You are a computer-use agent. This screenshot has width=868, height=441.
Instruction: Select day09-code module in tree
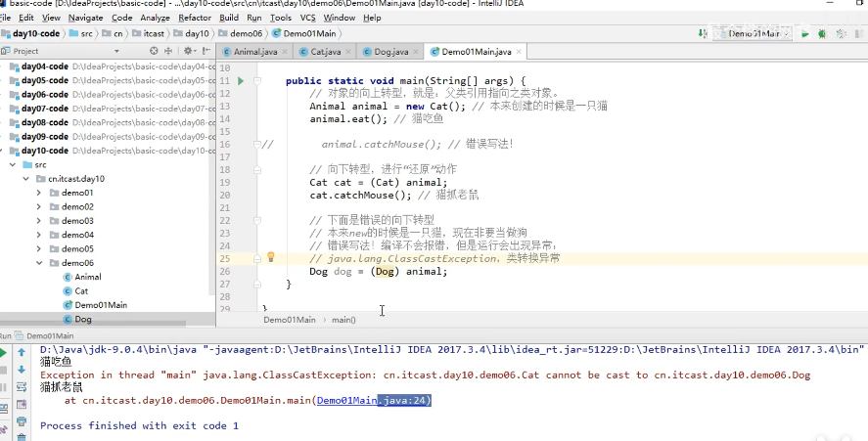pos(45,137)
